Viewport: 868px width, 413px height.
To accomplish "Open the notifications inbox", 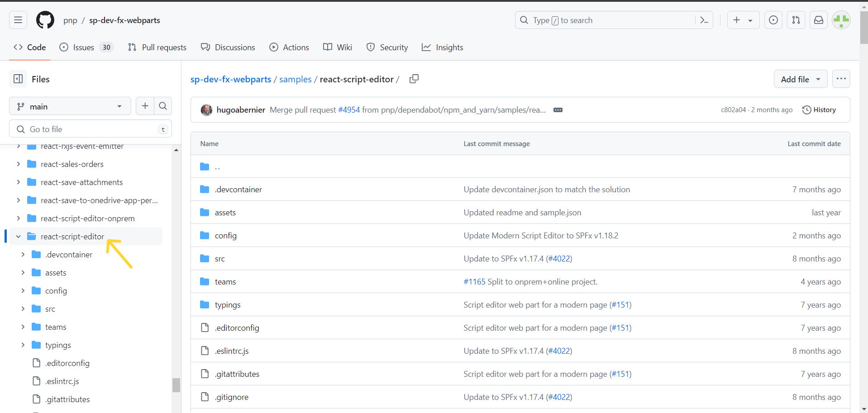I will click(x=818, y=20).
